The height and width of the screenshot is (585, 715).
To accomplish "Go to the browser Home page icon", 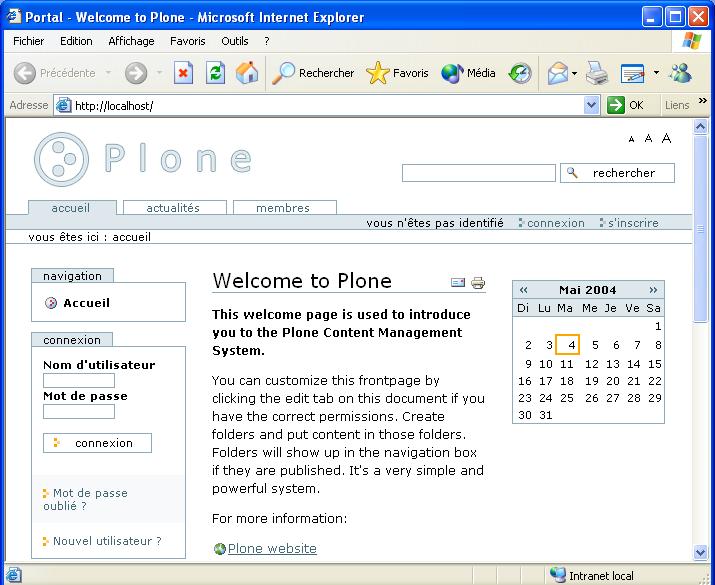I will [246, 73].
